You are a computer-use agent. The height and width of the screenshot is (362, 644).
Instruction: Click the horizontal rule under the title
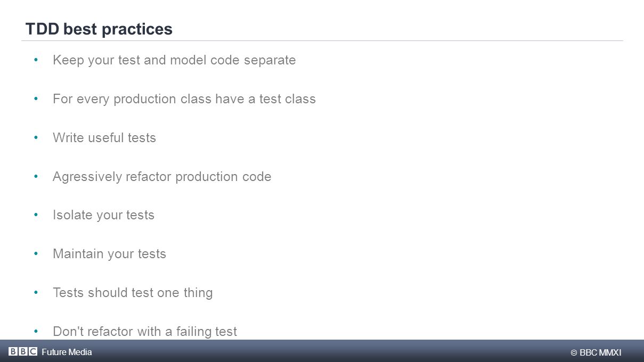(322, 40)
